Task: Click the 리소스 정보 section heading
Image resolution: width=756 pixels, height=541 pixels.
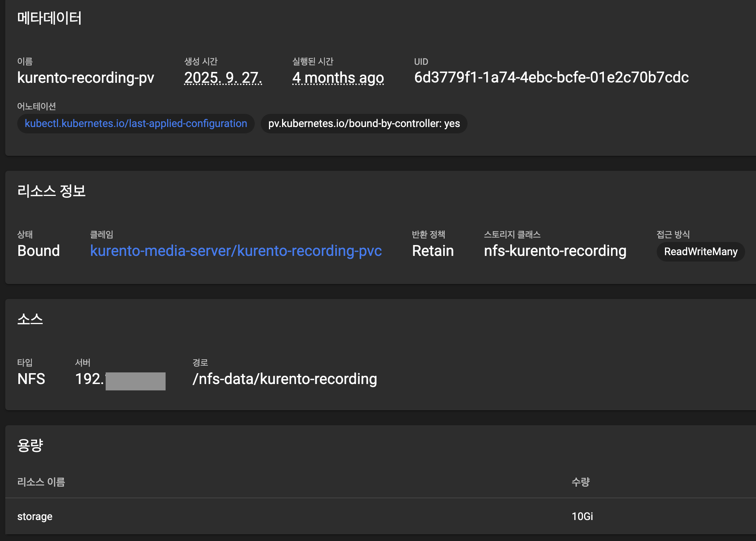Action: (x=51, y=191)
